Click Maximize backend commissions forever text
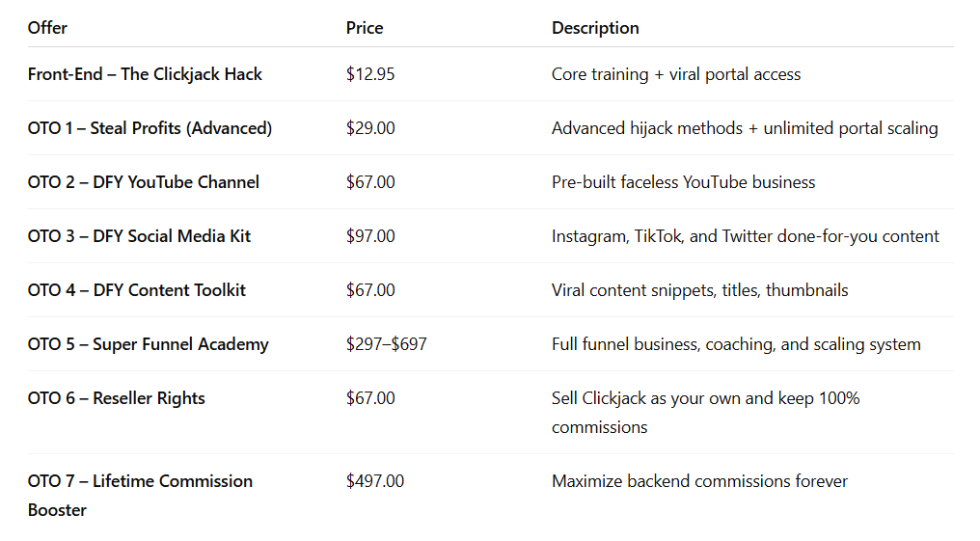This screenshot has height=541, width=980. click(699, 481)
